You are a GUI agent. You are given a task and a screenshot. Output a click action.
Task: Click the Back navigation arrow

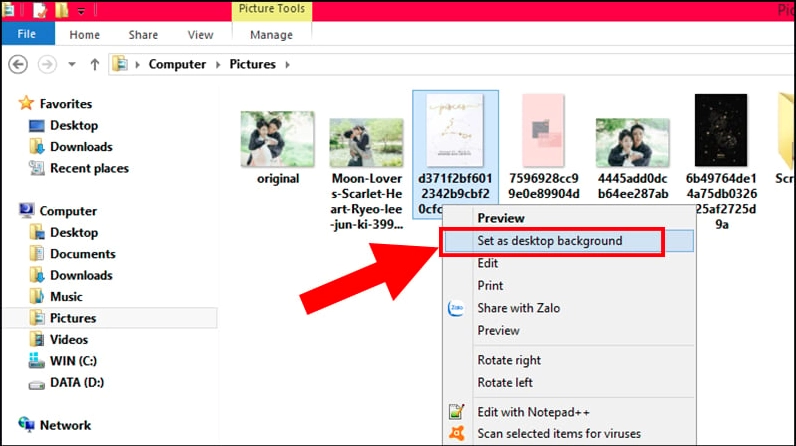click(x=17, y=64)
